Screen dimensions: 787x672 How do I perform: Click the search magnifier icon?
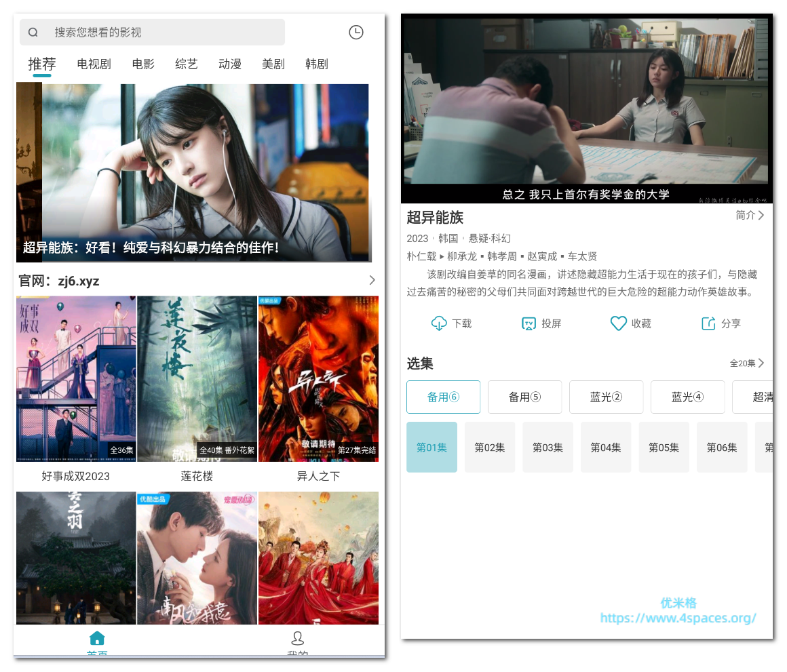click(33, 33)
